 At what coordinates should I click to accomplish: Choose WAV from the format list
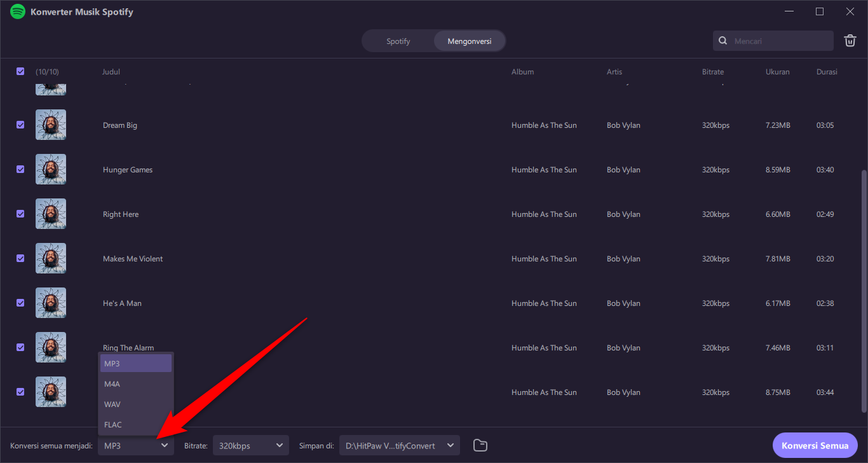click(x=136, y=404)
